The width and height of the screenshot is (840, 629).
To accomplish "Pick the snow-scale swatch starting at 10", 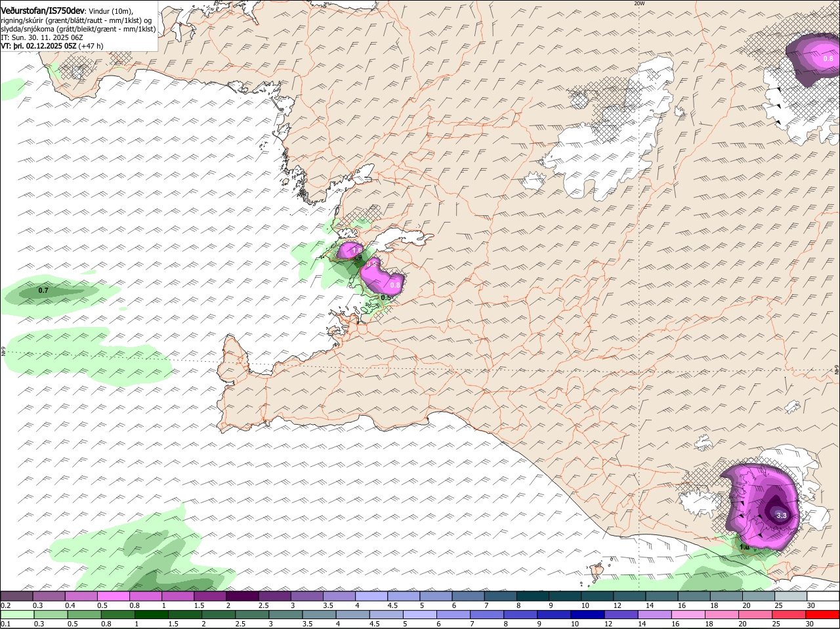I will click(597, 596).
